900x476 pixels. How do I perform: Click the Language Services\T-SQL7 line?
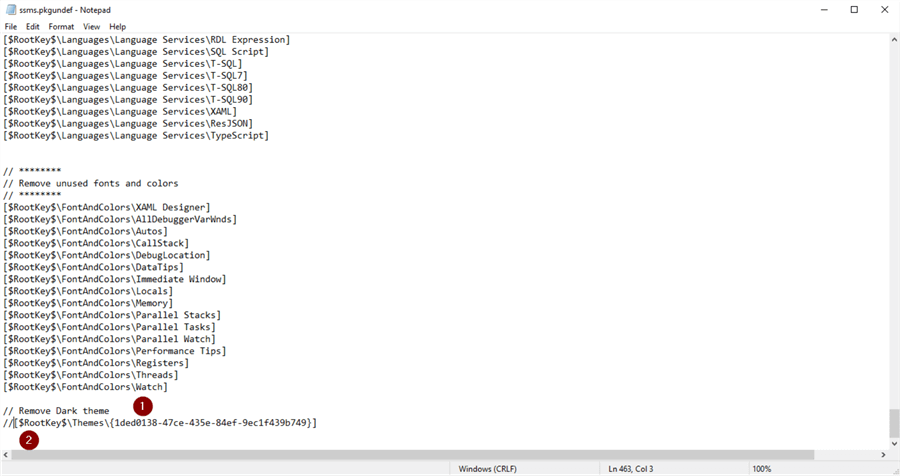click(x=125, y=76)
